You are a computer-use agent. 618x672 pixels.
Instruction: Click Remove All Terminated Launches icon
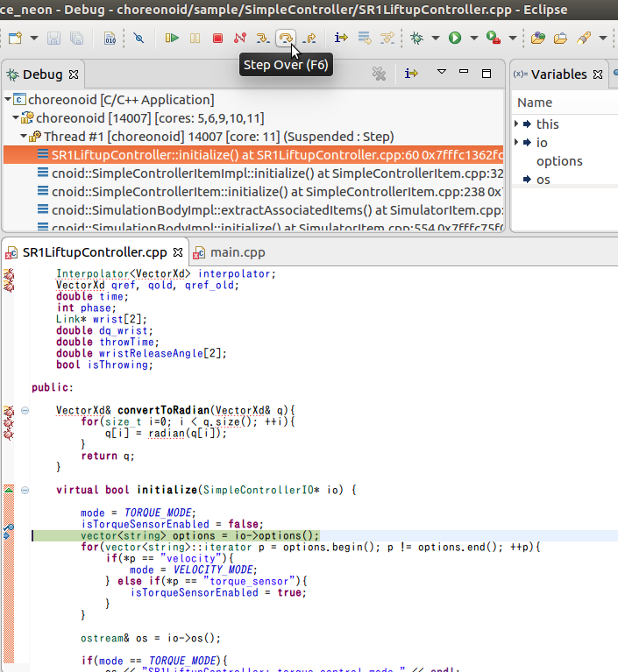click(380, 74)
